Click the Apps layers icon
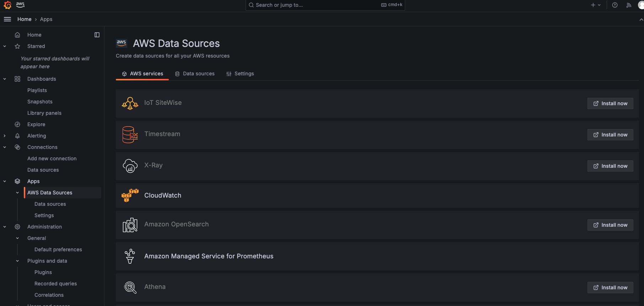Viewport: 644px width, 306px height. 17,181
